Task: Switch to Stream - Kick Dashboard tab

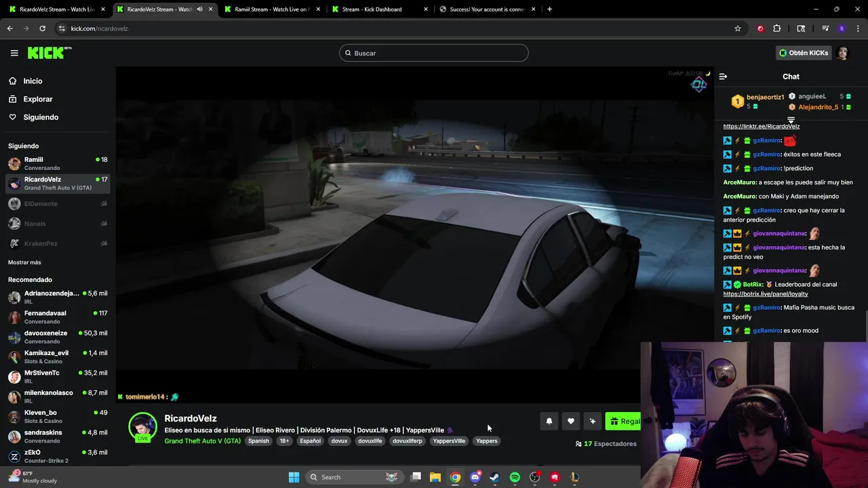Action: [378, 9]
